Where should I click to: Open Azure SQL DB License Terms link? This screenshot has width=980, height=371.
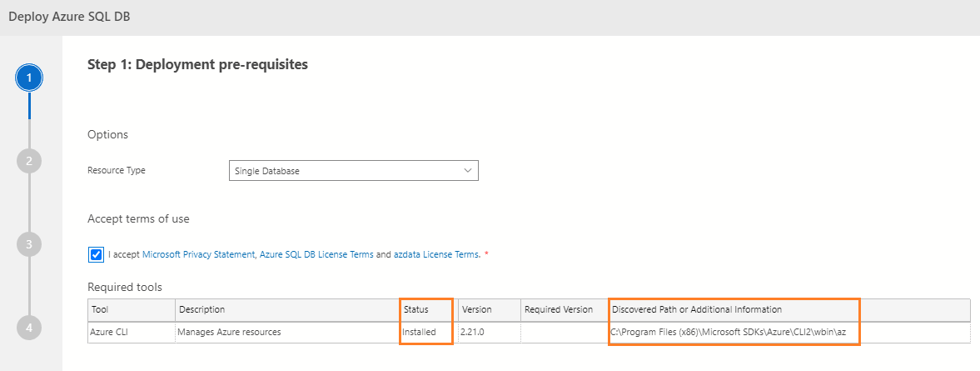[316, 254]
